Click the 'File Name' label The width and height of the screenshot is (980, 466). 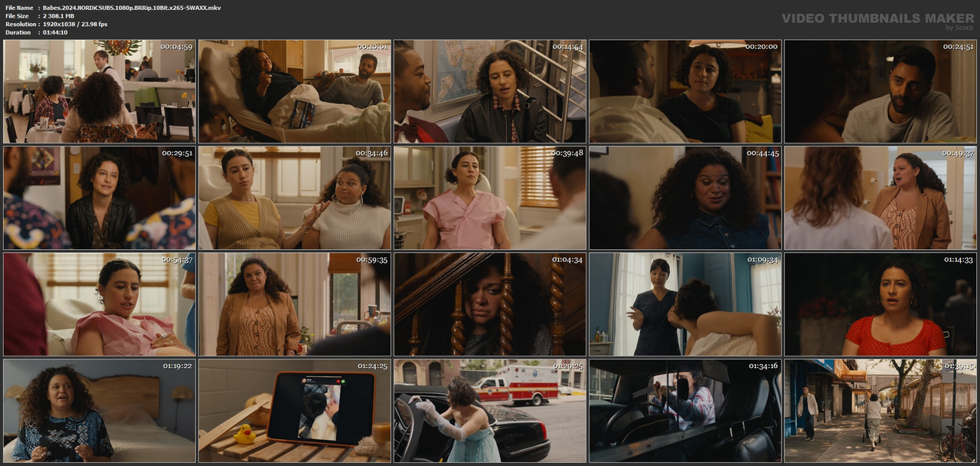point(19,7)
